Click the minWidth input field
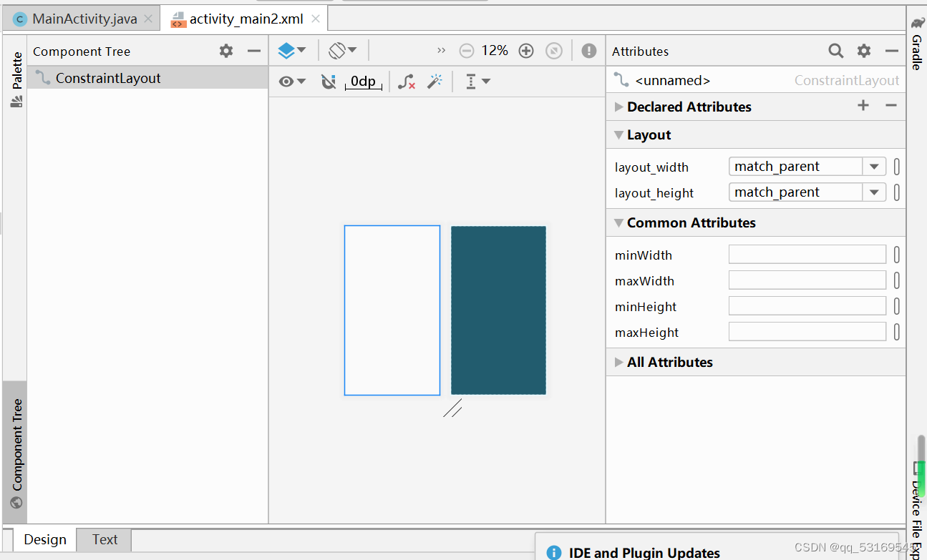Image resolution: width=927 pixels, height=560 pixels. [x=807, y=254]
